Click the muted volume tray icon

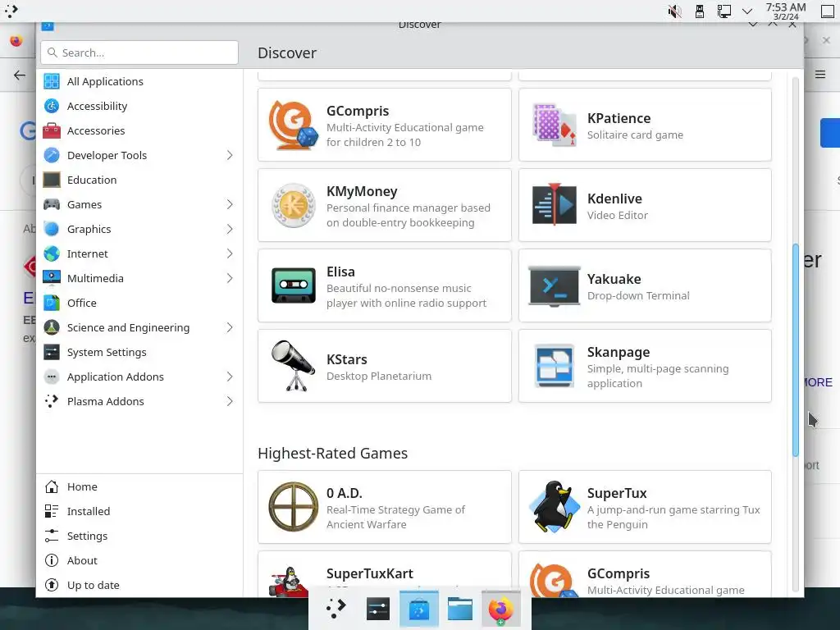point(674,11)
